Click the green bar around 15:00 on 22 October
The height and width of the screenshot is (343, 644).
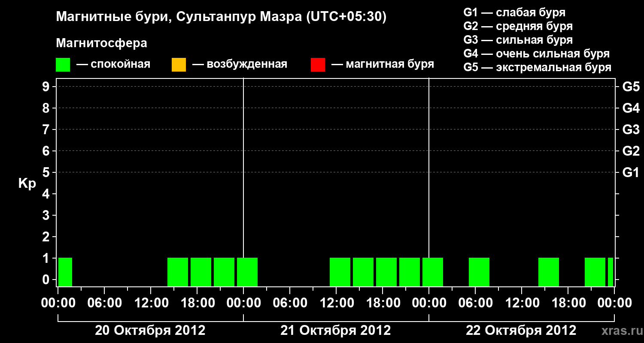549,272
